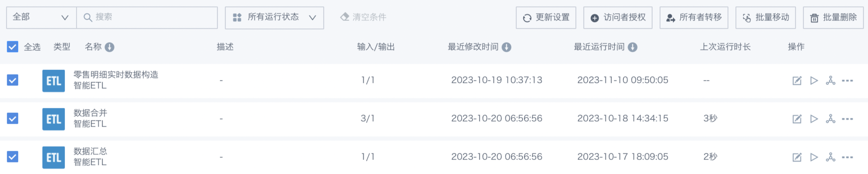Click the 更新设置 button
This screenshot has height=174, width=868.
pyautogui.click(x=546, y=18)
